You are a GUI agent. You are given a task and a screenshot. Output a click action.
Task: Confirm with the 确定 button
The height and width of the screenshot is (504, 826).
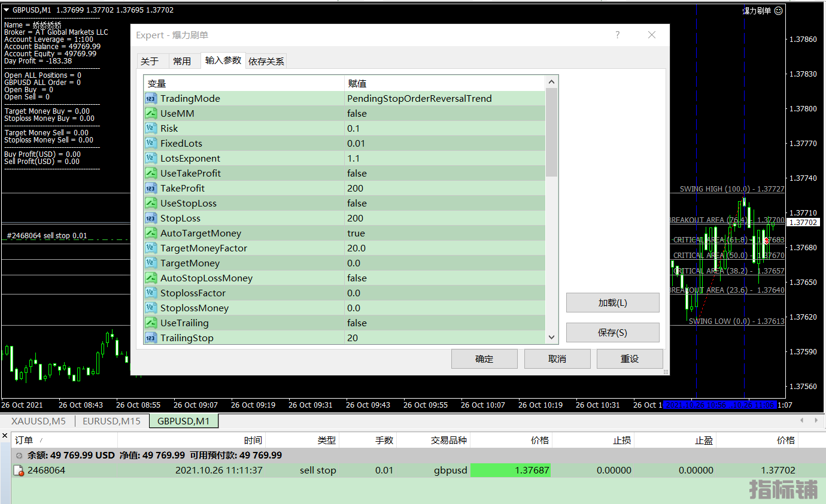tap(484, 359)
